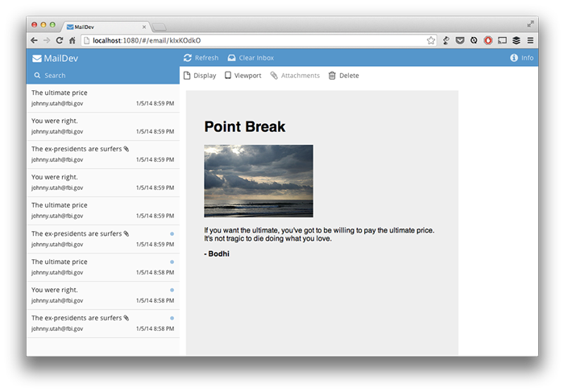
Task: Click the Clear Inbox tray icon
Action: pos(232,58)
